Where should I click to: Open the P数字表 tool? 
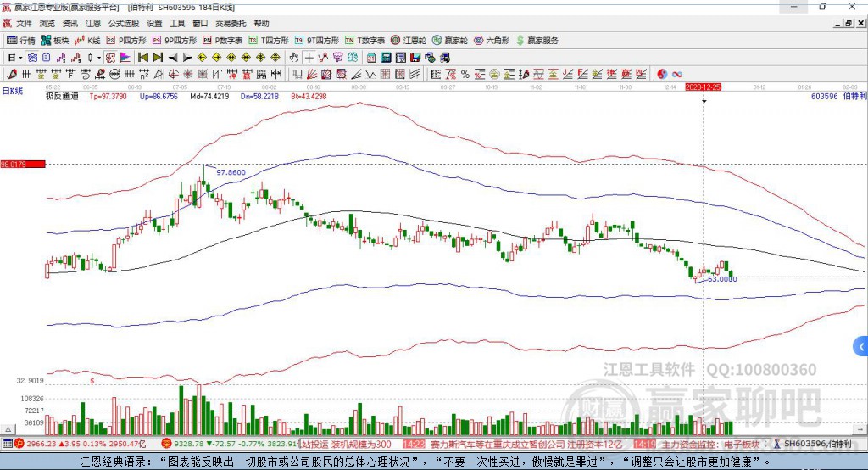(223, 41)
